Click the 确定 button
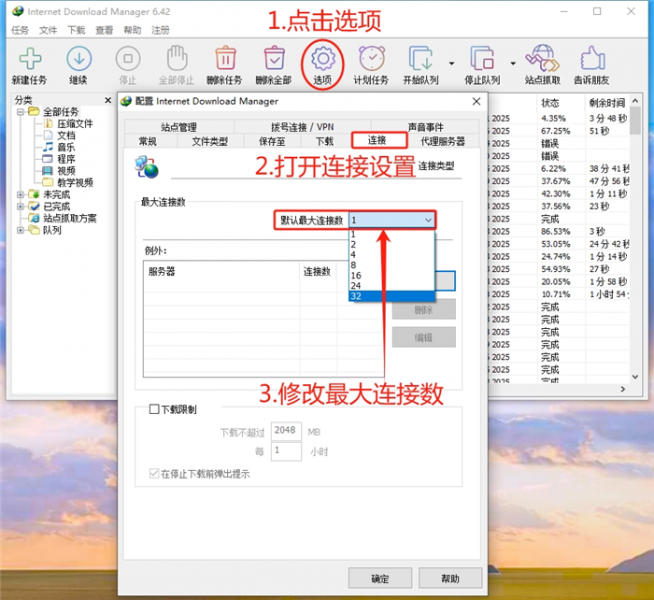The image size is (654, 600). point(380,578)
